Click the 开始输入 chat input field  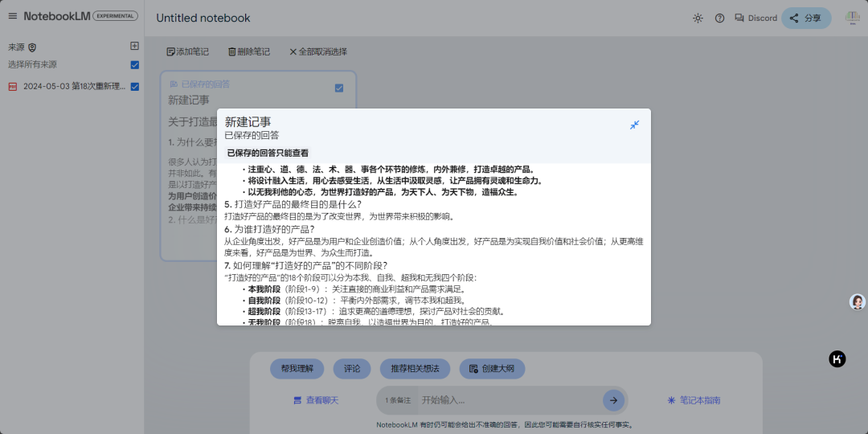[x=506, y=400]
